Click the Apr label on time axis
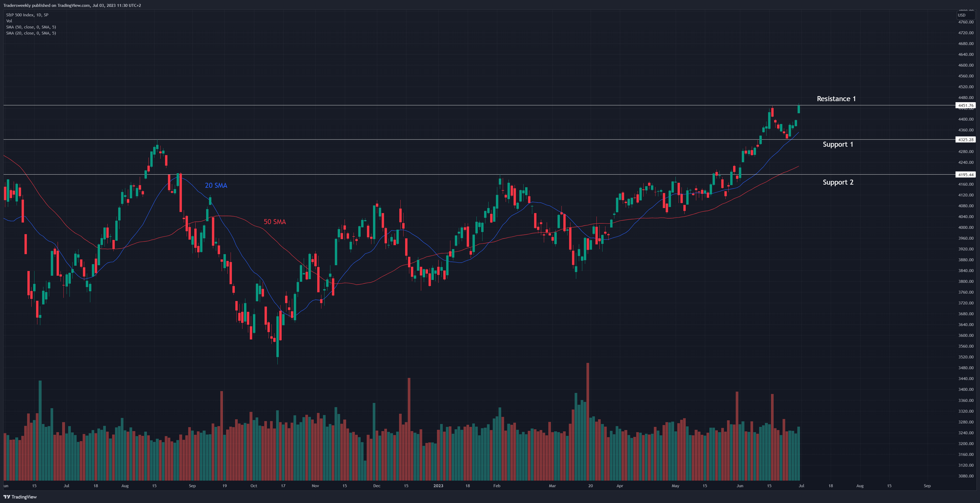Viewport: 980px width, 503px height. click(x=620, y=486)
